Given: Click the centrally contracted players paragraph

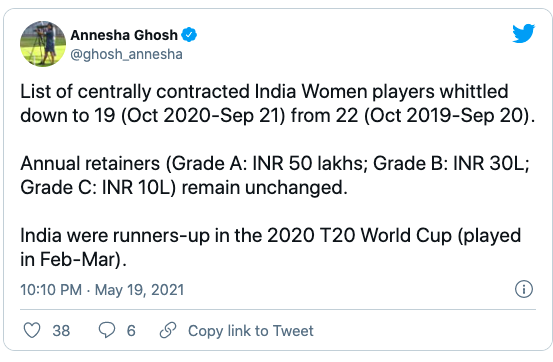Looking at the screenshot, I should 278,103.
